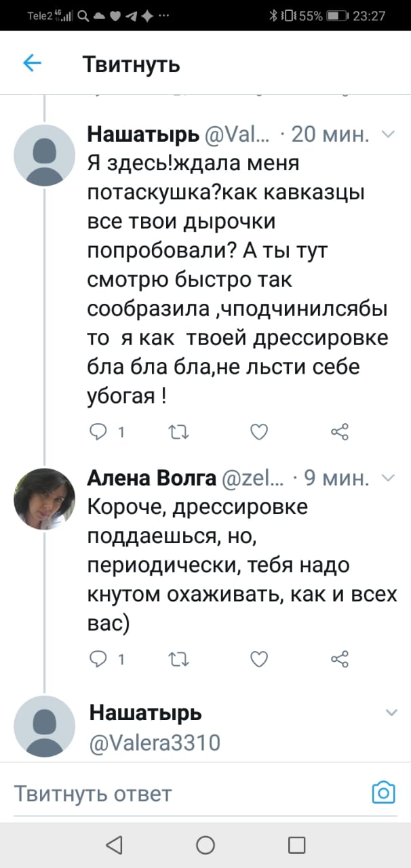The width and height of the screenshot is (411, 868).
Task: Open Алена Волга's profile picture
Action: [x=44, y=498]
